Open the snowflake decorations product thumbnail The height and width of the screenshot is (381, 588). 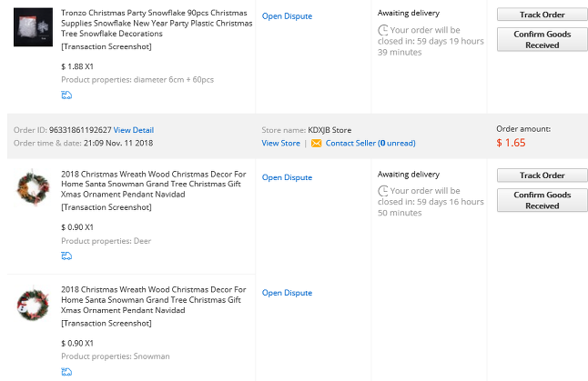click(x=33, y=27)
